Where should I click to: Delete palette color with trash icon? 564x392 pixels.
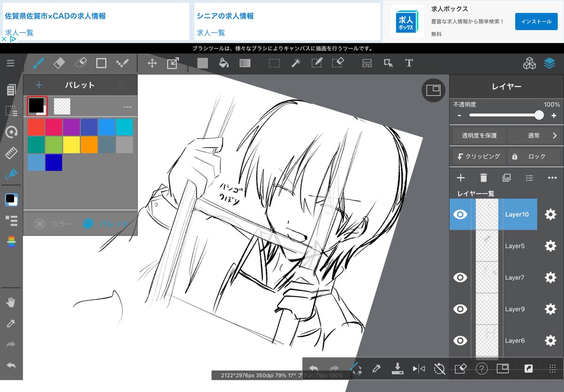tap(121, 85)
